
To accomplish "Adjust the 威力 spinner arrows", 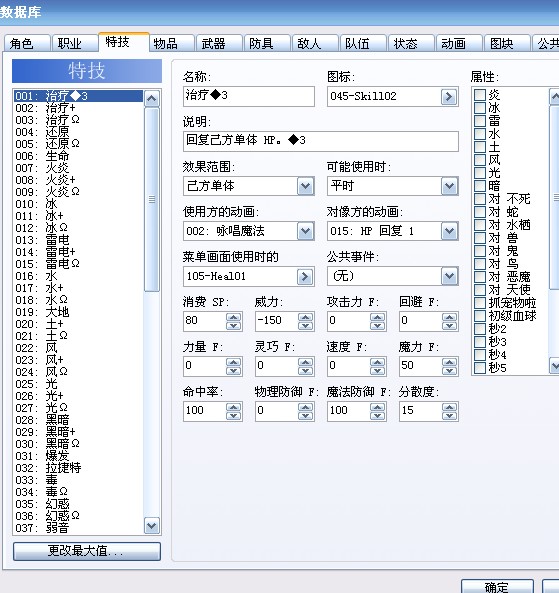I will point(306,321).
